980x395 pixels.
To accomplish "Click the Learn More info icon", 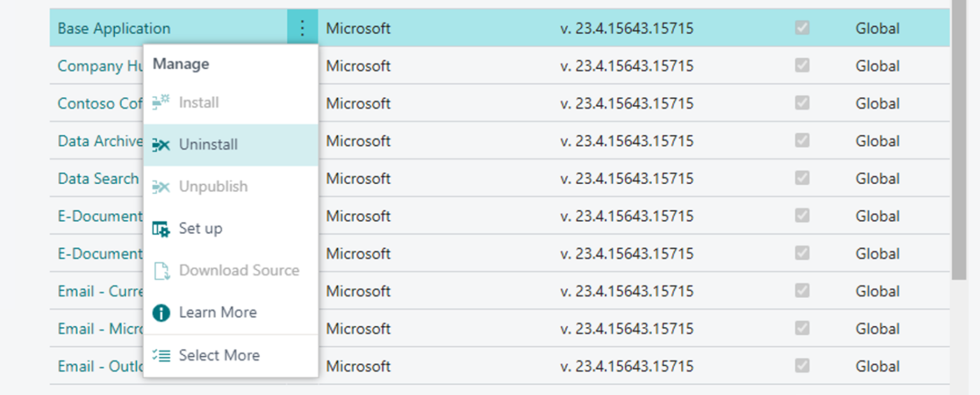I will pos(161,313).
